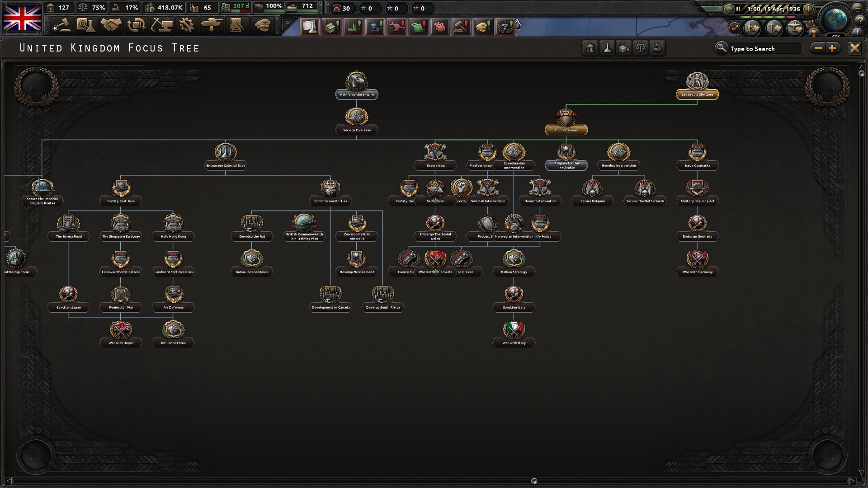Viewport: 868px width, 488px height.
Task: Open the Production gear tab
Action: (x=186, y=25)
